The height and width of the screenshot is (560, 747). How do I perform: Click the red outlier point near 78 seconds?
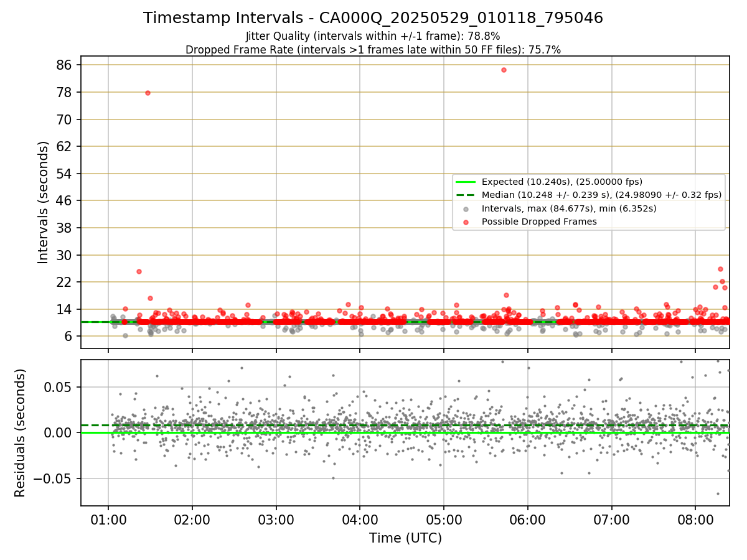148,93
